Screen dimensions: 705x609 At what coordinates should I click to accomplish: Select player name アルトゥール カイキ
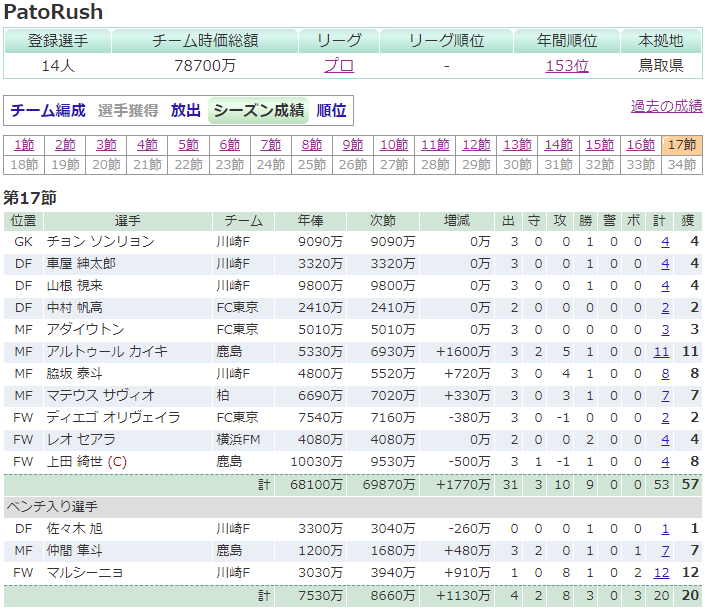pos(107,352)
